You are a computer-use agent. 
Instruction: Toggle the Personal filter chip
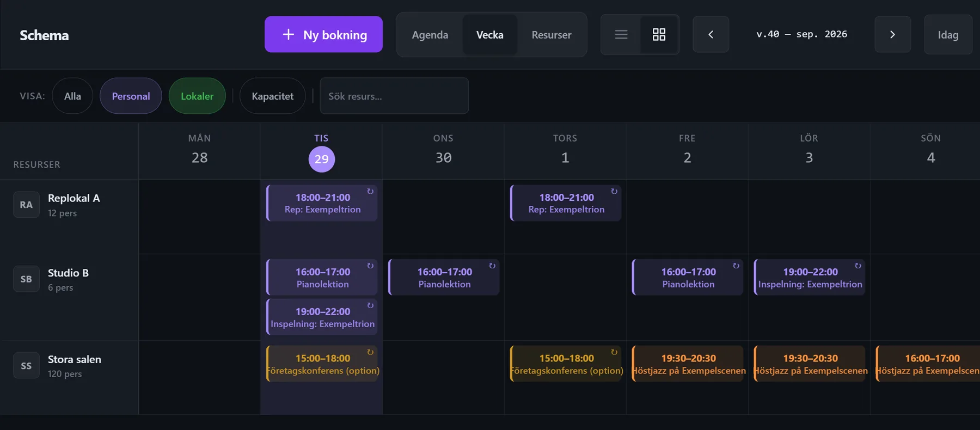click(x=131, y=96)
